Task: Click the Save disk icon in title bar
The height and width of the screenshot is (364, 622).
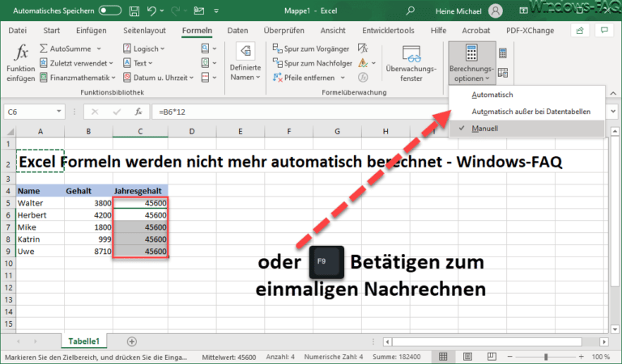Action: (134, 11)
